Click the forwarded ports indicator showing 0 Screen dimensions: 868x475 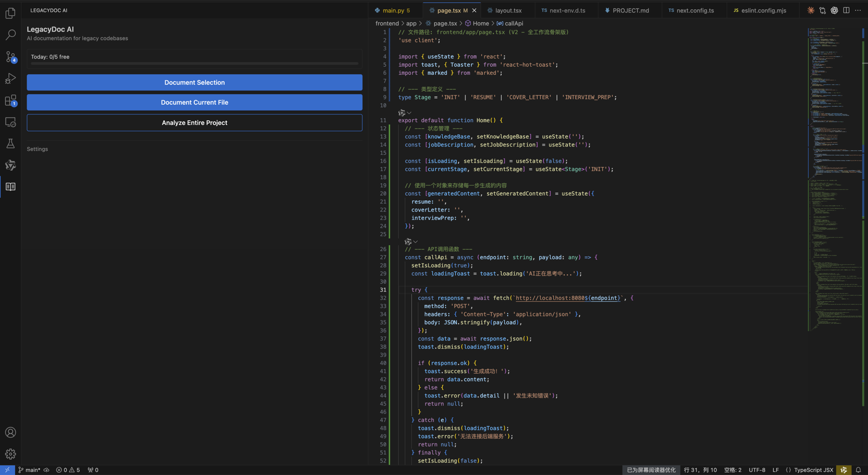click(93, 470)
